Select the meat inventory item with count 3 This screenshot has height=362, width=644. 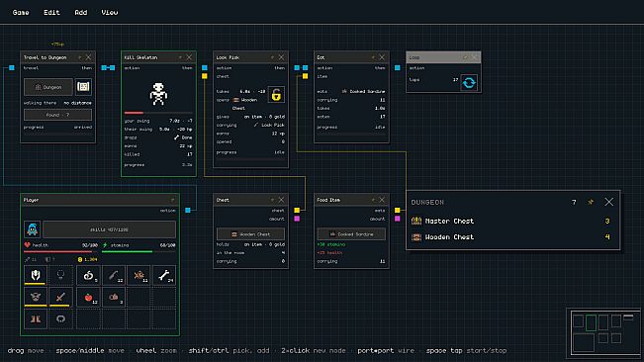point(114,297)
